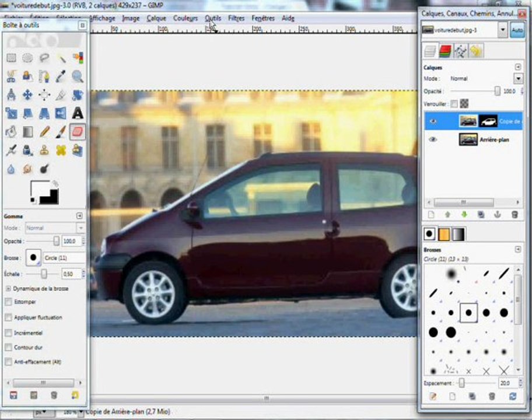Select the Clone stamp tool

pos(44,150)
